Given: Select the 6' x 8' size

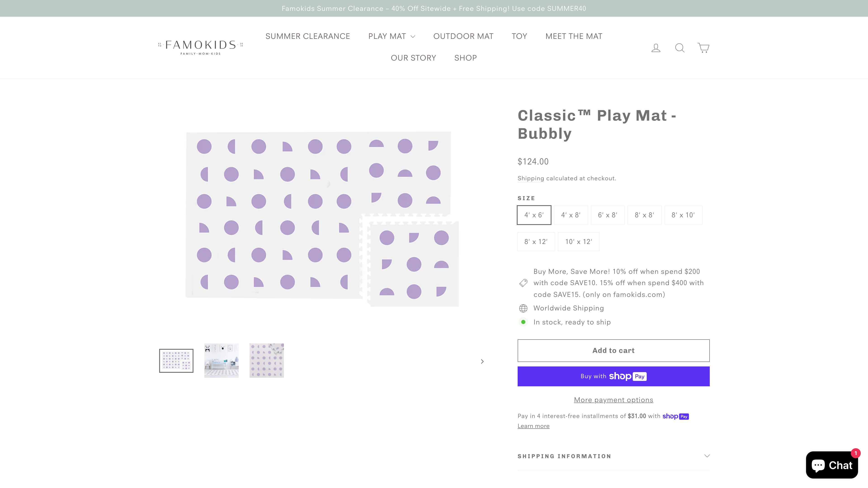Looking at the screenshot, I should [608, 215].
